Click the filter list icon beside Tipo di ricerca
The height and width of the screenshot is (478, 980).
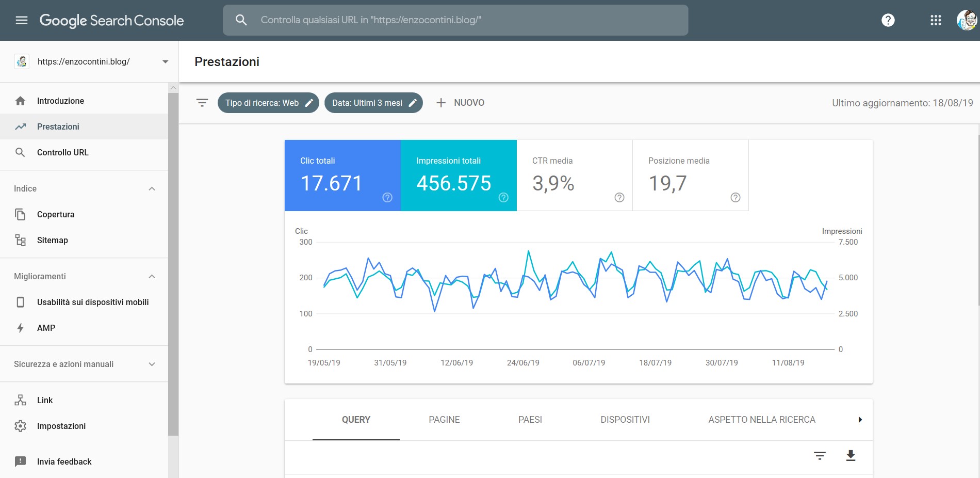(202, 103)
